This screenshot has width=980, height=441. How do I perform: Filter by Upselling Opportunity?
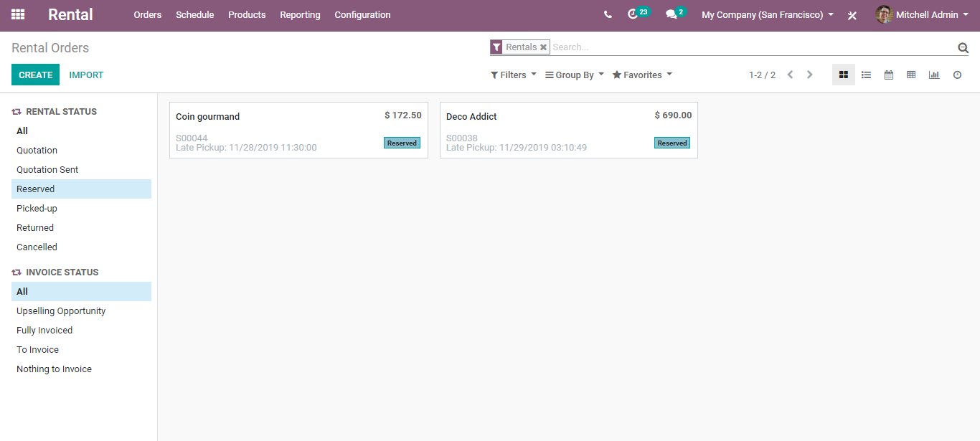[x=81, y=311]
